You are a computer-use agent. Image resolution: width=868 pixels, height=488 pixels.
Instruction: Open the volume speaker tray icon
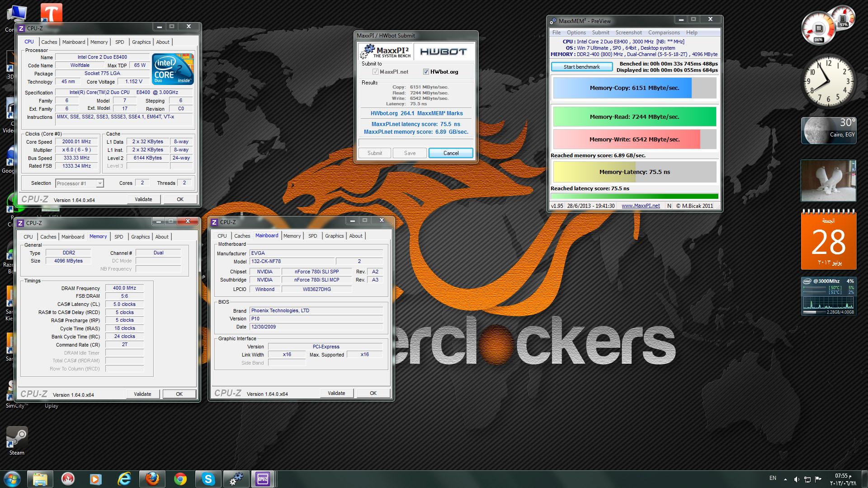pos(797,479)
